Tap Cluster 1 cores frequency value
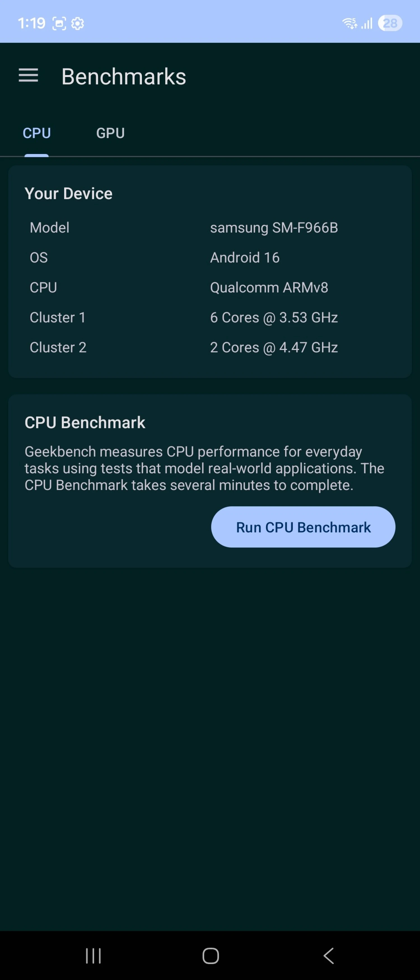The height and width of the screenshot is (980, 420). [x=274, y=317]
